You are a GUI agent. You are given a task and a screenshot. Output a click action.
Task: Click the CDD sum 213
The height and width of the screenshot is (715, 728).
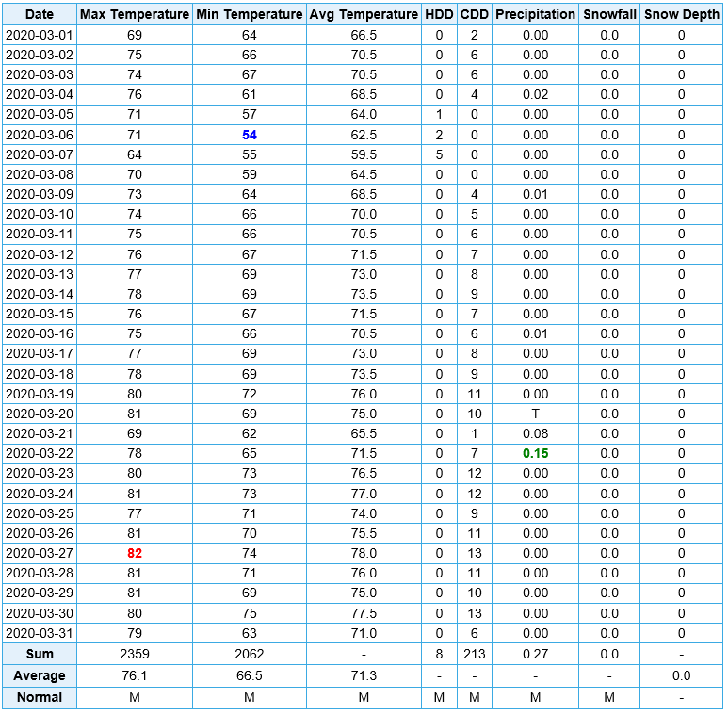[x=475, y=654]
